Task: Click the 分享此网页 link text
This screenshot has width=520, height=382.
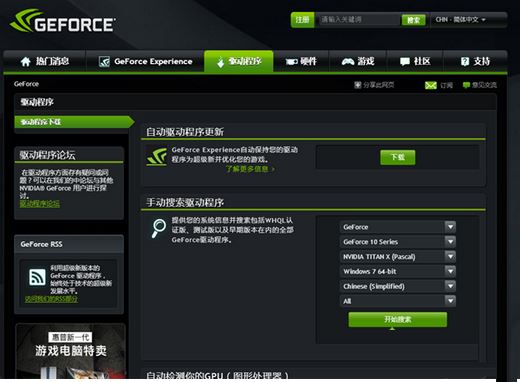Action: click(378, 85)
